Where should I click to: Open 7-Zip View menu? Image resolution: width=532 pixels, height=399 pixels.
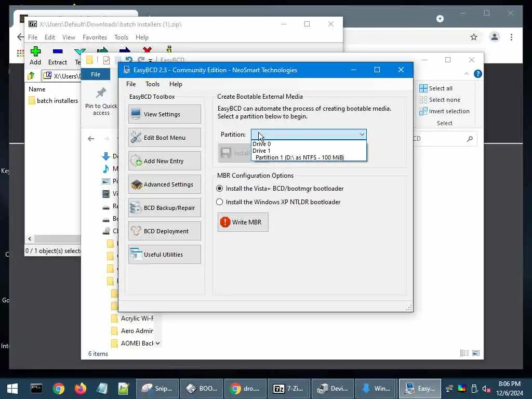point(69,37)
